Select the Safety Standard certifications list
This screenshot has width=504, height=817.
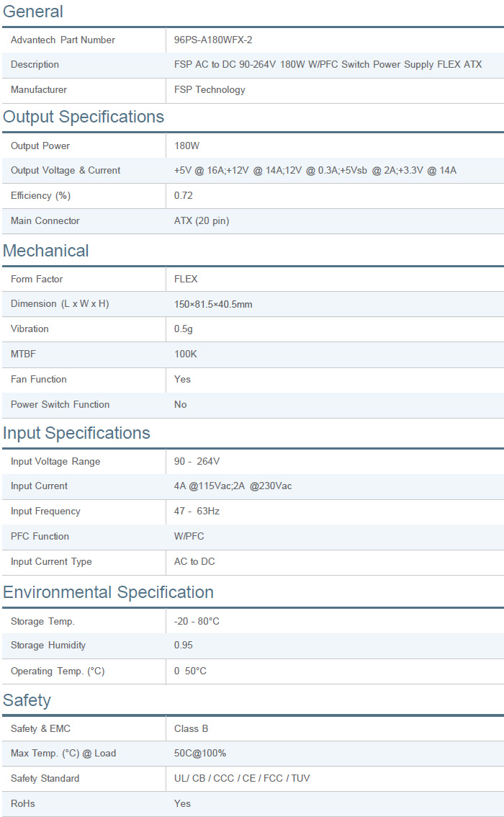(x=242, y=779)
